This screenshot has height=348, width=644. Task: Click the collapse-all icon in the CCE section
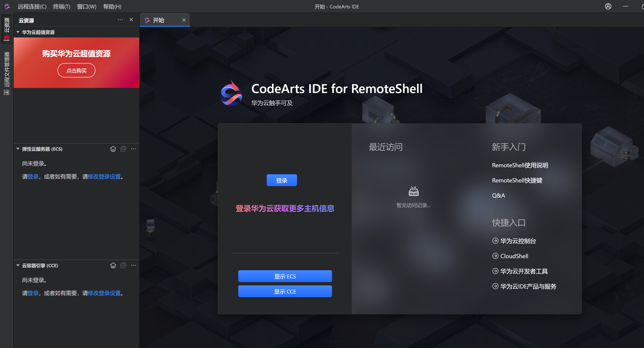click(123, 265)
